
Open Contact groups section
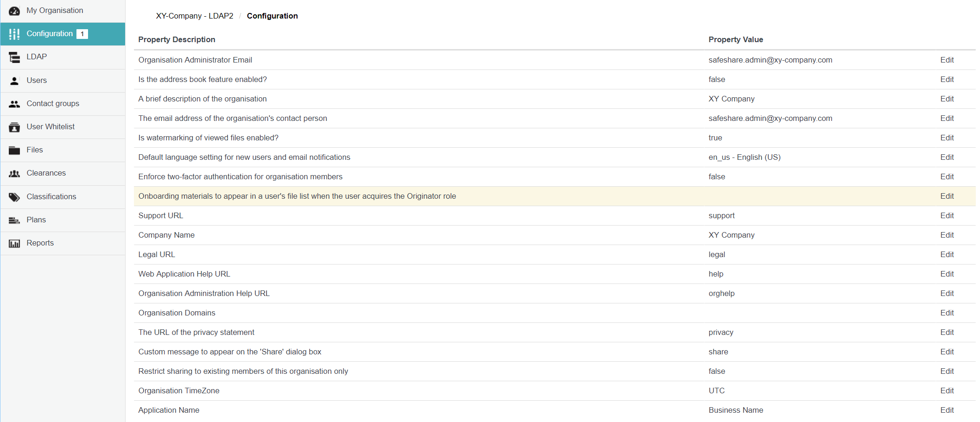(63, 104)
